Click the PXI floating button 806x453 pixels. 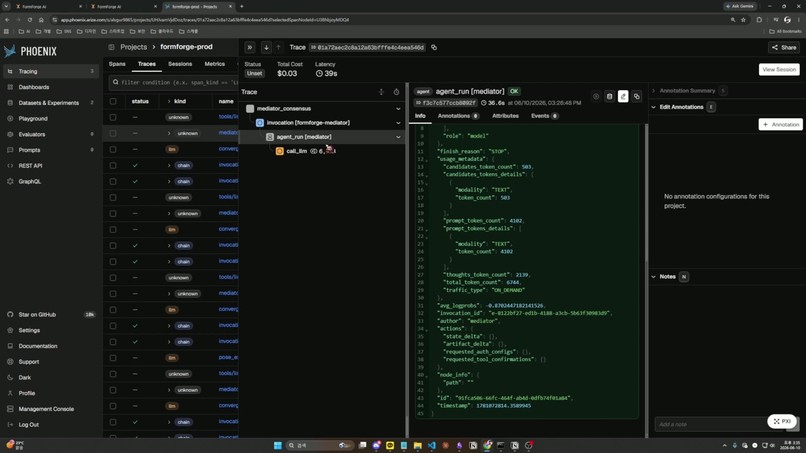coord(782,421)
